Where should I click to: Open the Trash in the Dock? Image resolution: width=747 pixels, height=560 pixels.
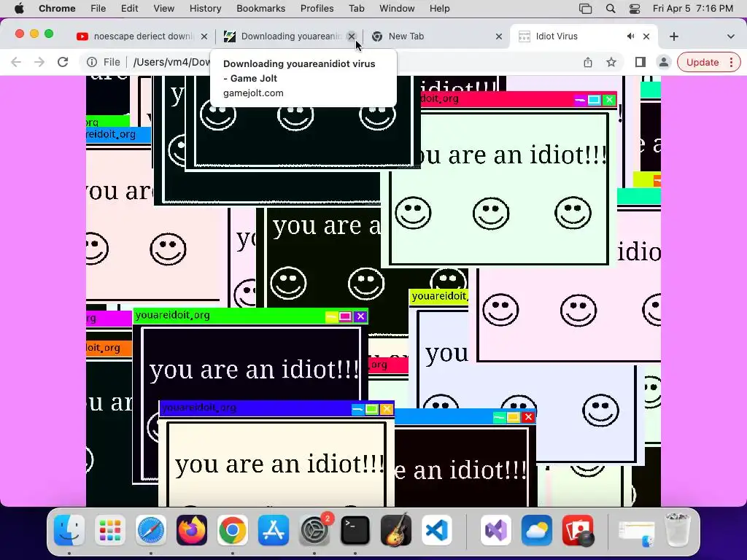click(678, 529)
